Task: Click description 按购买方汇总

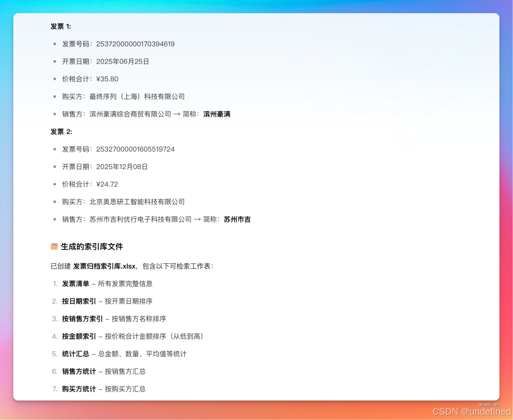Action: (x=125, y=389)
